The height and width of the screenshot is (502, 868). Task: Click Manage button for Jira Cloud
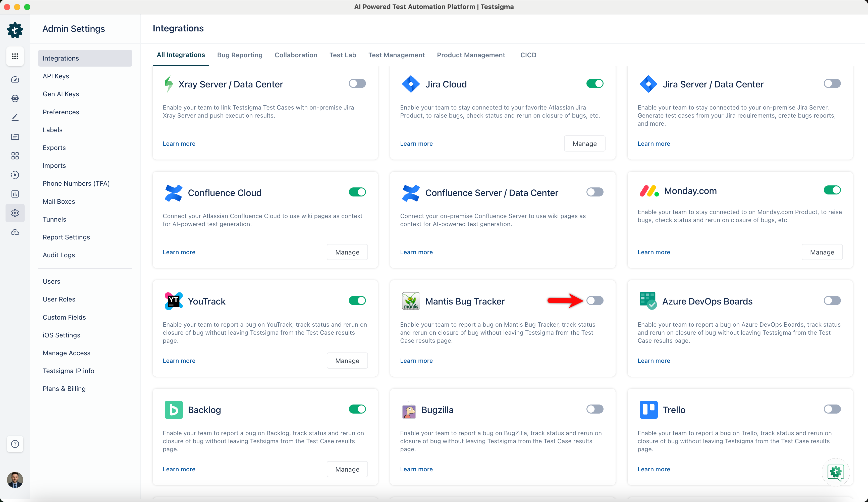tap(584, 144)
